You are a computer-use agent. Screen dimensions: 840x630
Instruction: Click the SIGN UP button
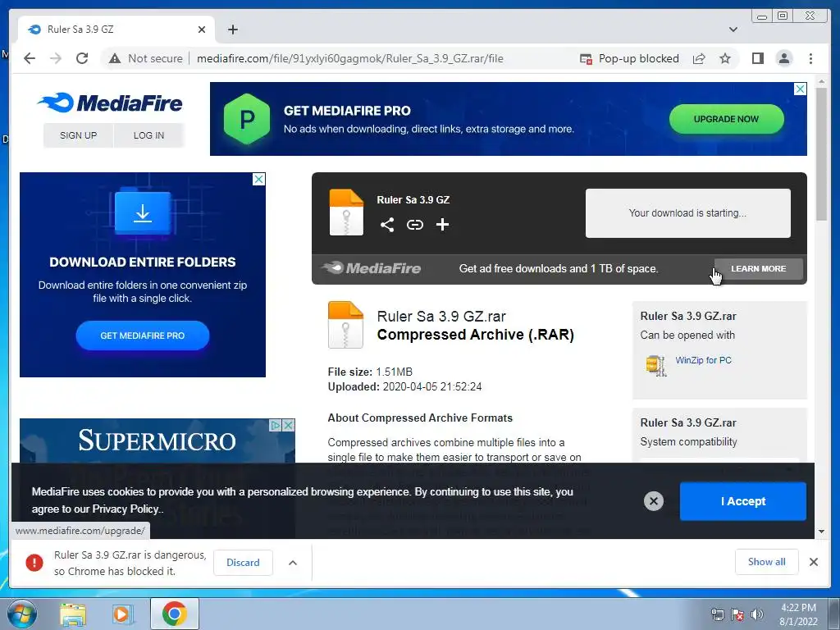pyautogui.click(x=78, y=135)
